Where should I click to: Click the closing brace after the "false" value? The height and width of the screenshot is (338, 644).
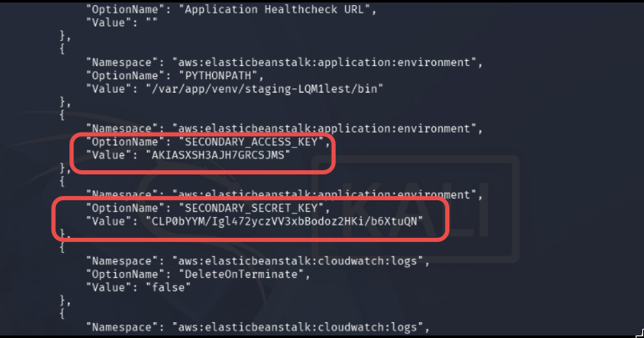click(65, 301)
